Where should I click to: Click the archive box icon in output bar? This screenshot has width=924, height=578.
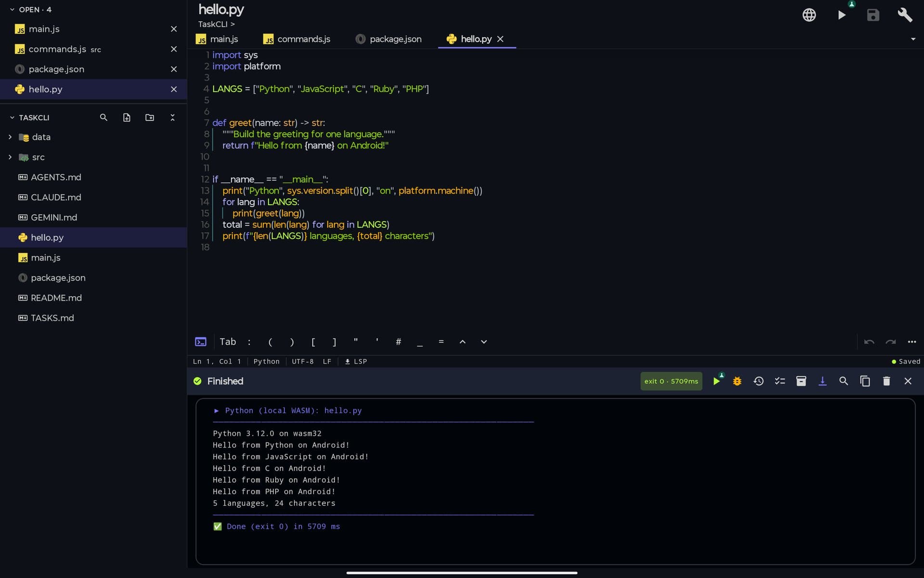click(x=801, y=381)
